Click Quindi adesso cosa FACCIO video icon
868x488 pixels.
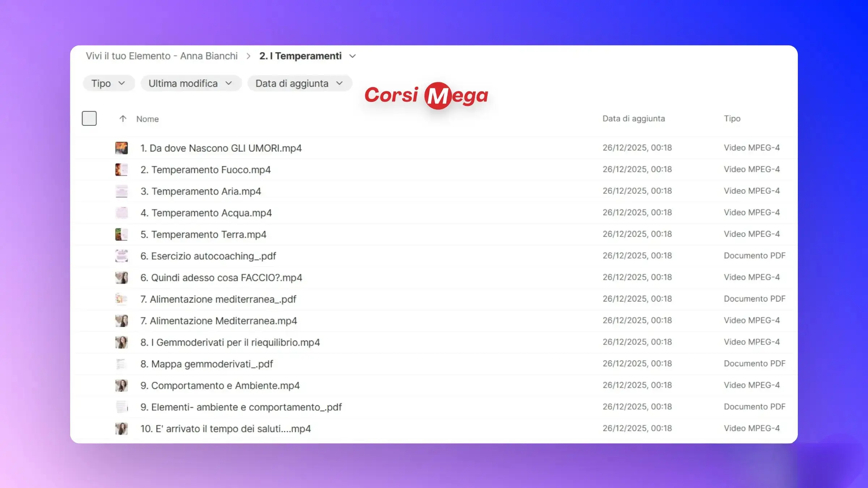(122, 278)
